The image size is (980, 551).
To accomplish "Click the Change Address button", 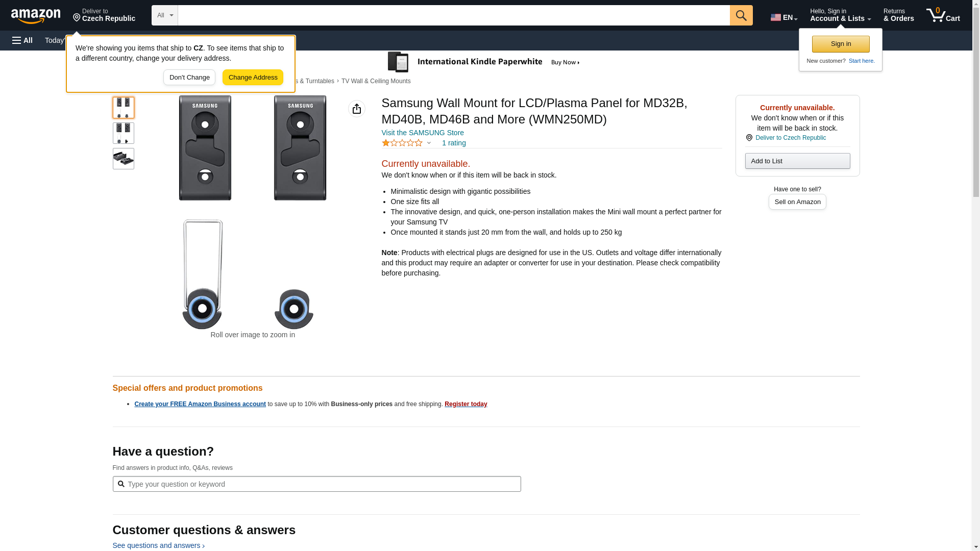I will [x=253, y=78].
